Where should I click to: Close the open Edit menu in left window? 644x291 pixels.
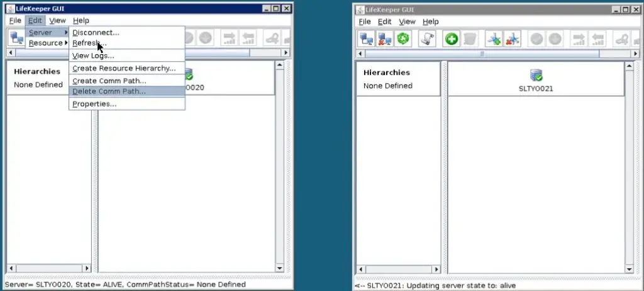(x=35, y=20)
